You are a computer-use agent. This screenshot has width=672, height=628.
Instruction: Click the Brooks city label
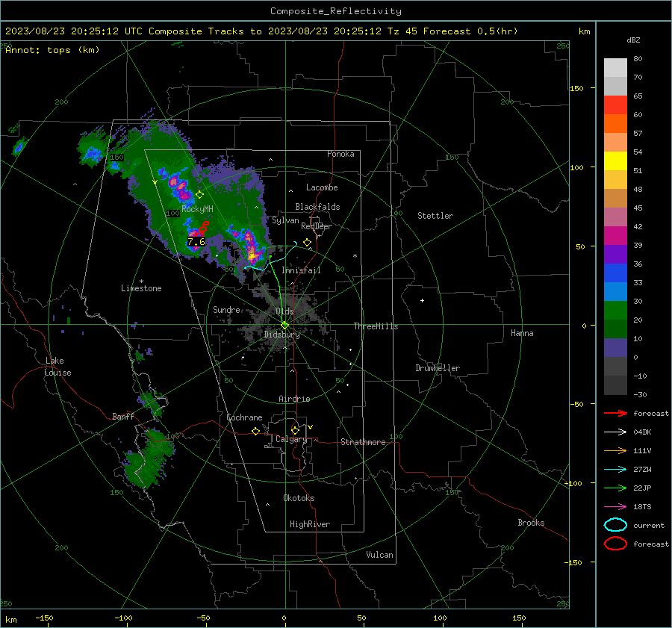click(x=531, y=523)
